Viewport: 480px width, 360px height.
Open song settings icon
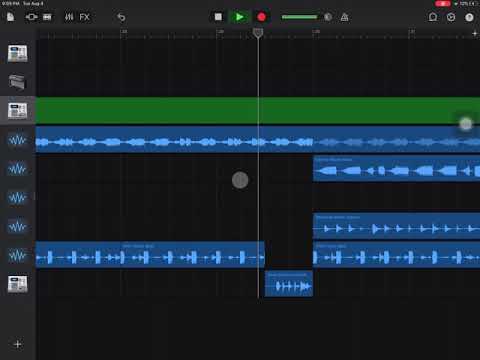pos(451,17)
